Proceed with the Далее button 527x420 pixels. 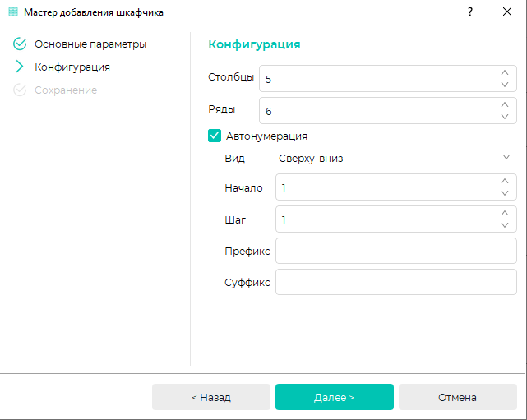tap(335, 397)
